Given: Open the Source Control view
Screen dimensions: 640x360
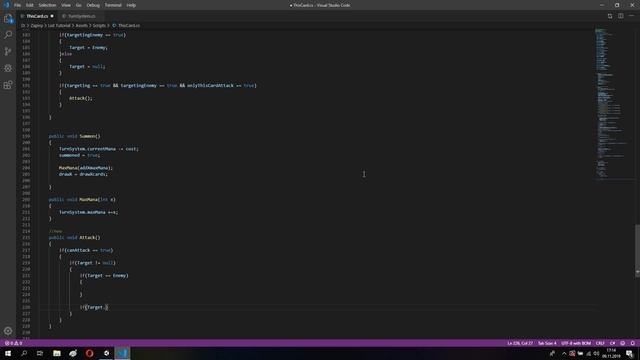Looking at the screenshot, I should tap(8, 51).
